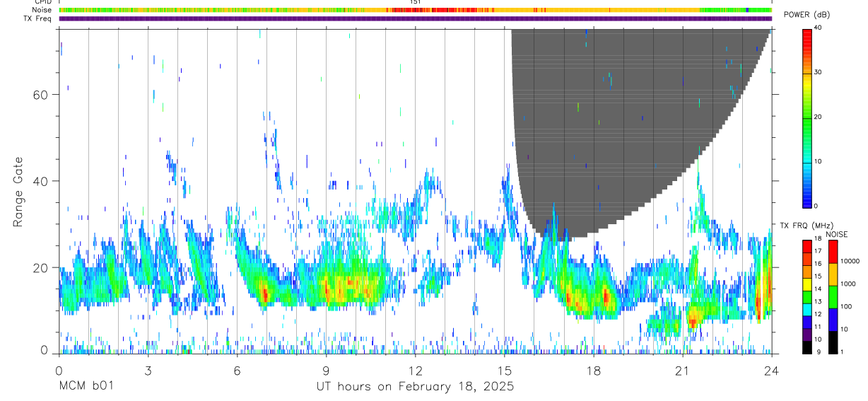The width and height of the screenshot is (868, 401).
Task: Click the 12 hour tick label
Action: pos(415,371)
